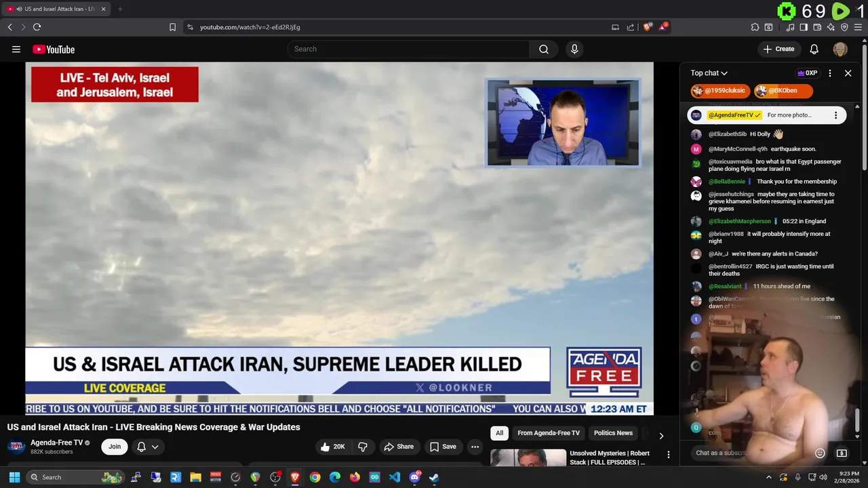The height and width of the screenshot is (488, 868).
Task: Open the Windows Start menu
Action: tap(14, 477)
